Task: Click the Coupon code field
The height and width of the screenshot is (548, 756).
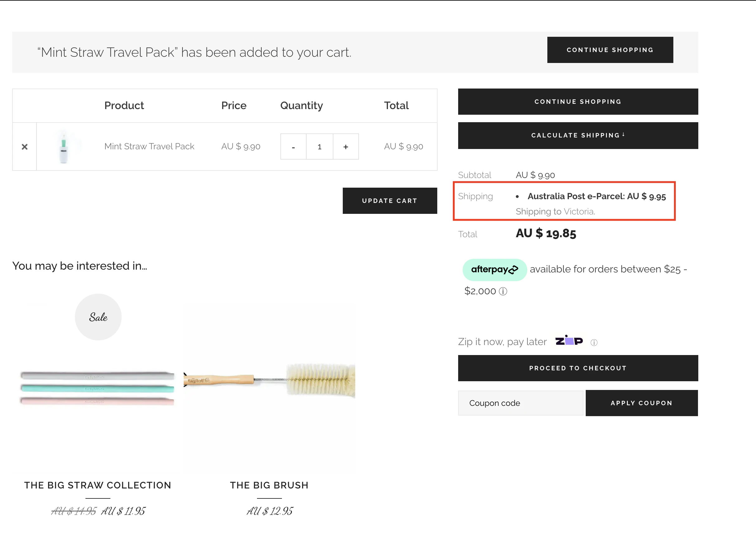Action: (x=520, y=403)
